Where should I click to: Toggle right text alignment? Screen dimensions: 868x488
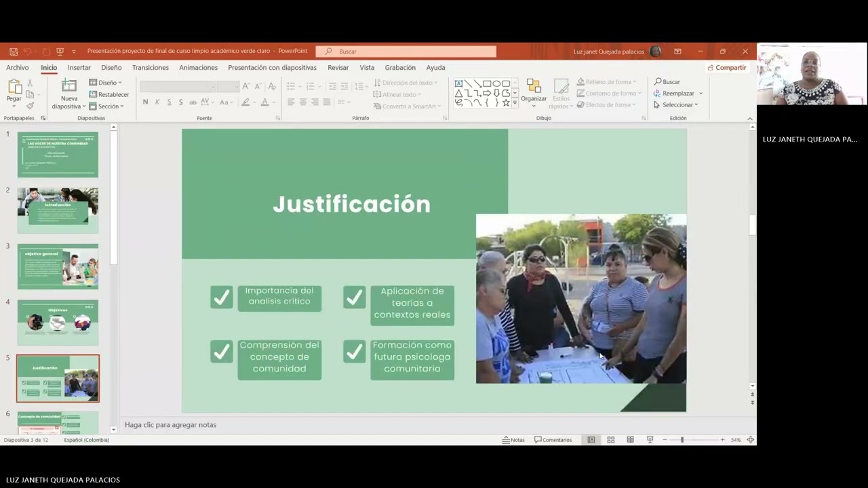(315, 102)
